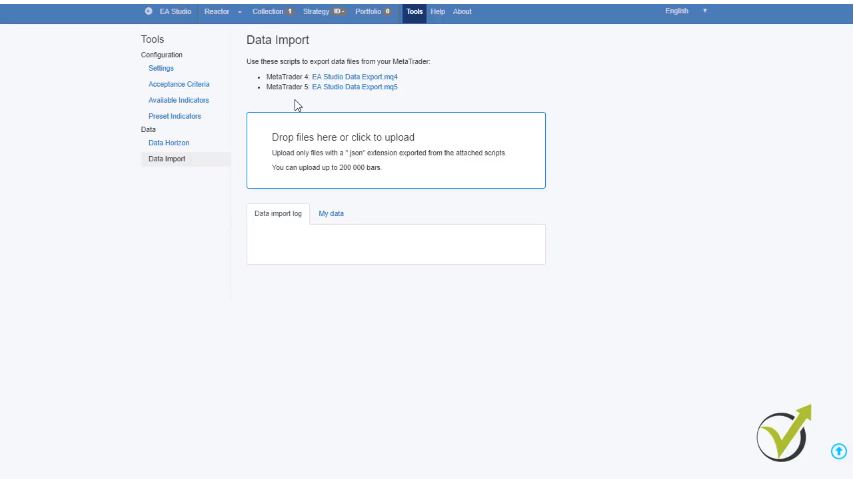Screen dimensions: 854x479
Task: Download EA Studio Data Export.mq5 script
Action: tap(355, 87)
